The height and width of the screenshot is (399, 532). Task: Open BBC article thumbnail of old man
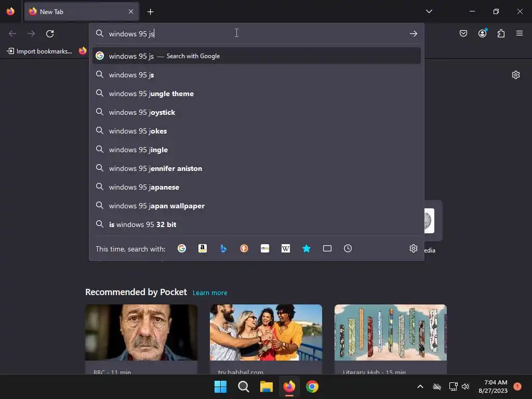click(141, 332)
